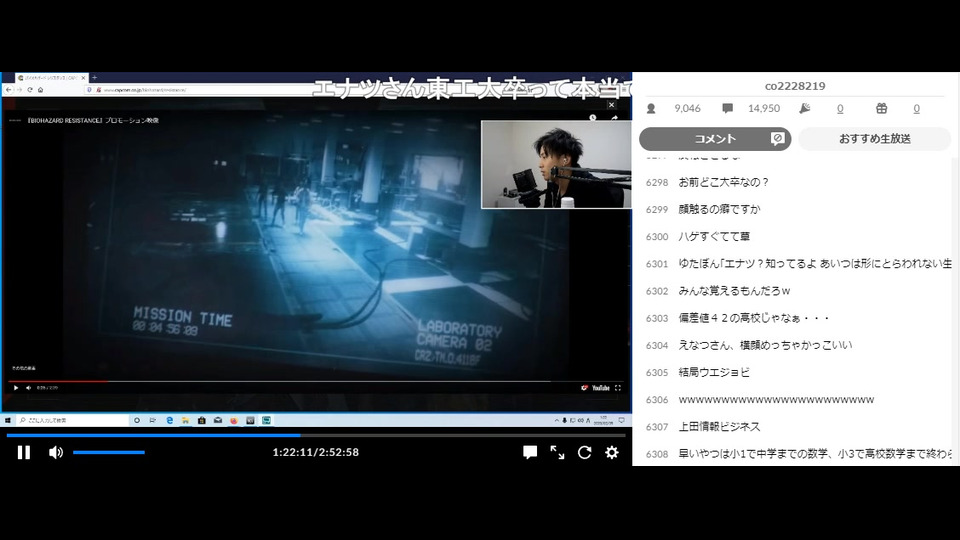The width and height of the screenshot is (960, 540).
Task: Toggle on-screen comments with speech bubble icon
Action: [x=530, y=452]
